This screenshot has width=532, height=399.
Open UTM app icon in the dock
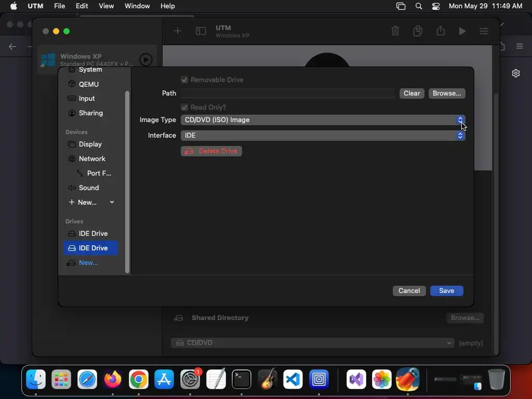point(319,379)
